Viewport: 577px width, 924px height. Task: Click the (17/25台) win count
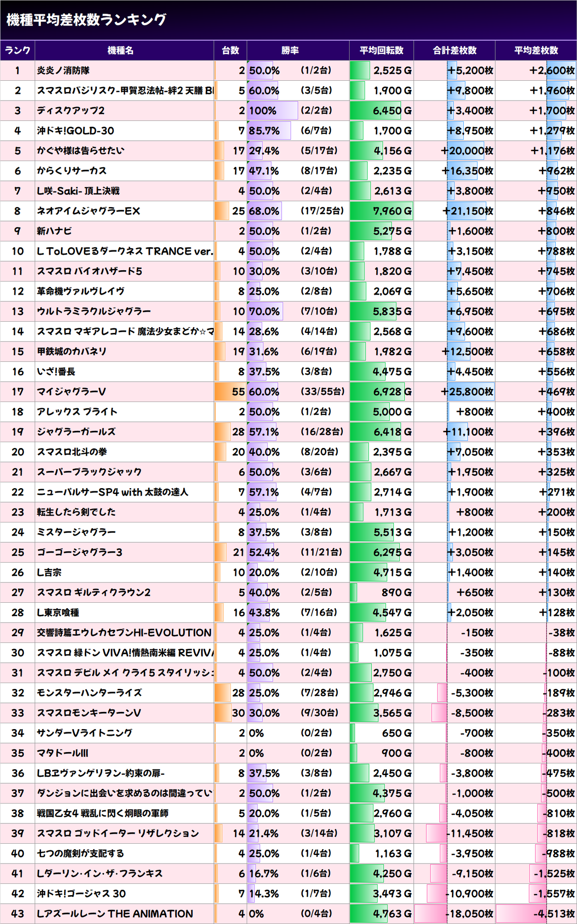322,211
